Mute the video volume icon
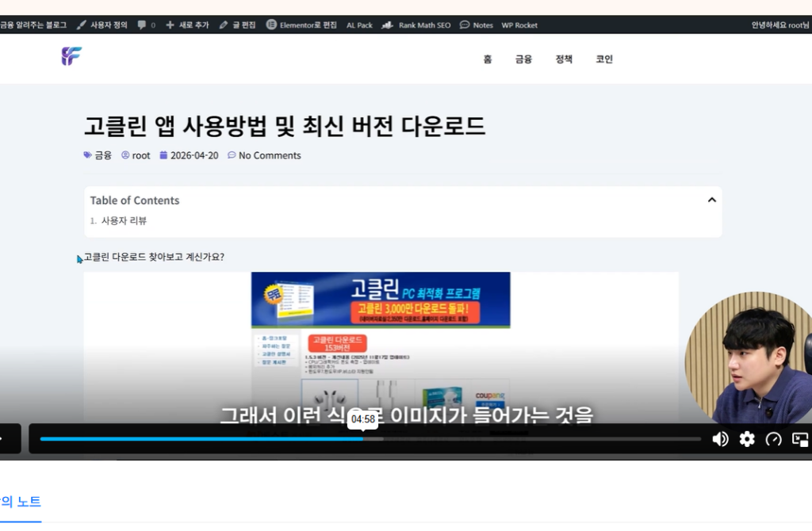Screen dimensions: 812x531 (720, 439)
